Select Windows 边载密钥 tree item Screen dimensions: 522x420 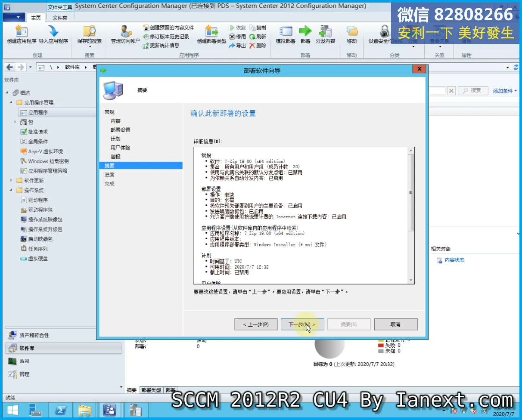point(44,161)
